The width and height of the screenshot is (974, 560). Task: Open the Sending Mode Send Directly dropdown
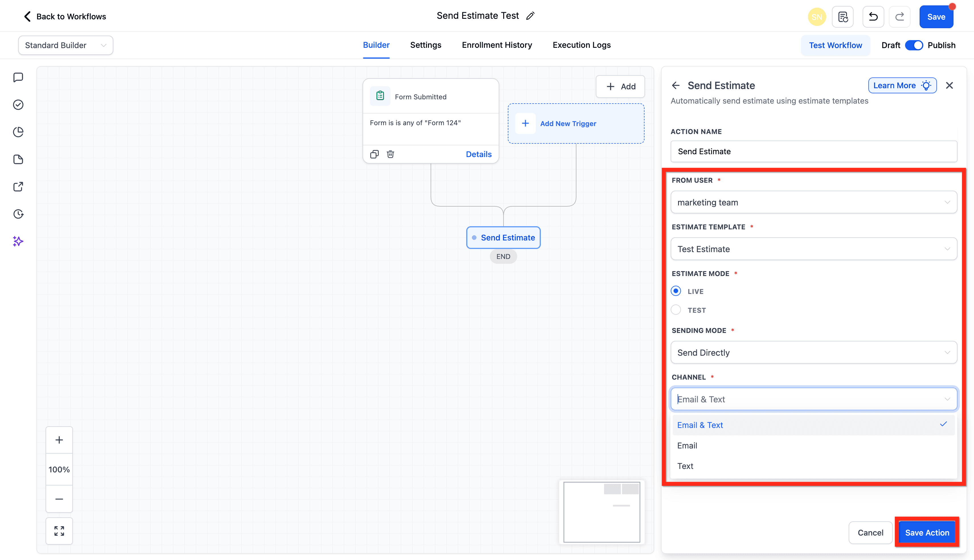pos(814,353)
